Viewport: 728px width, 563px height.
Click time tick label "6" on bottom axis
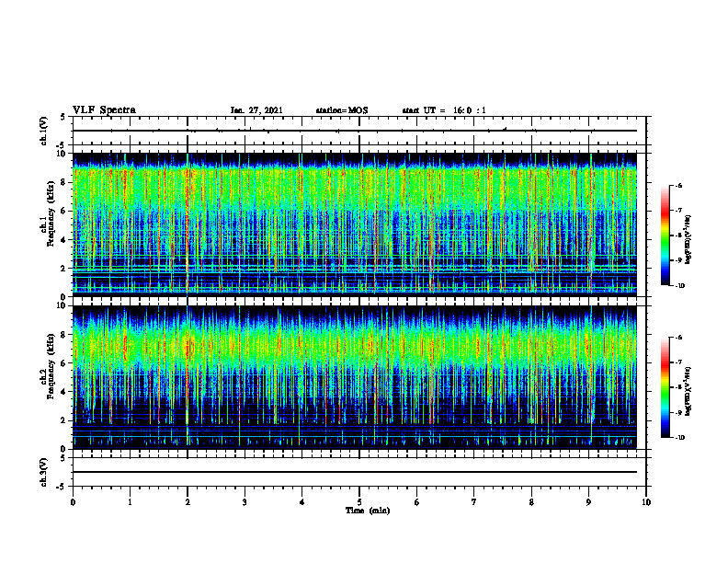click(416, 502)
